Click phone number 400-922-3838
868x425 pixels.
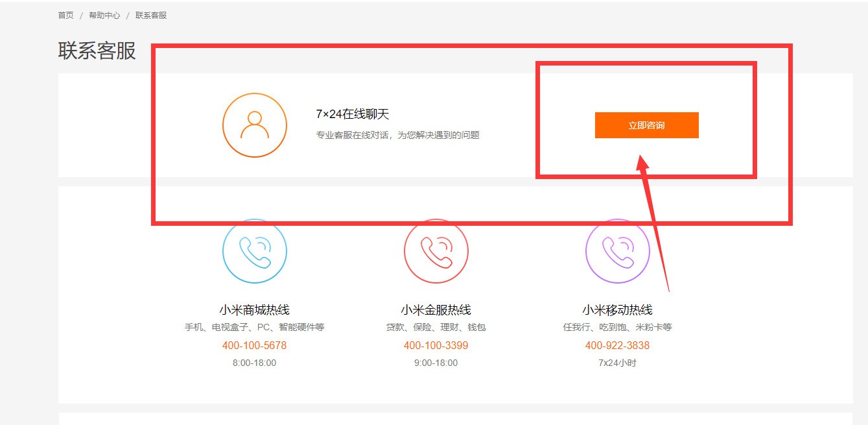pos(617,345)
